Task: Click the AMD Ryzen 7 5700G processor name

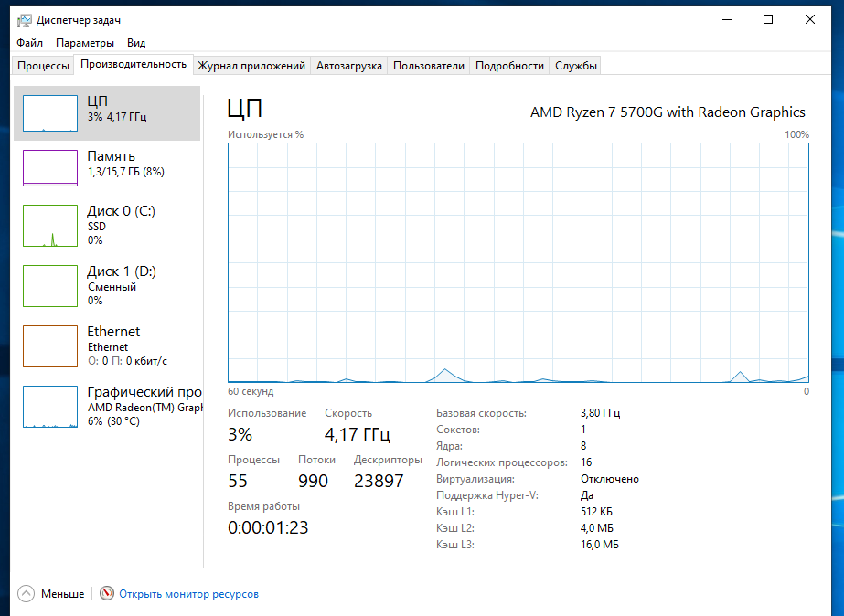Action: click(668, 112)
